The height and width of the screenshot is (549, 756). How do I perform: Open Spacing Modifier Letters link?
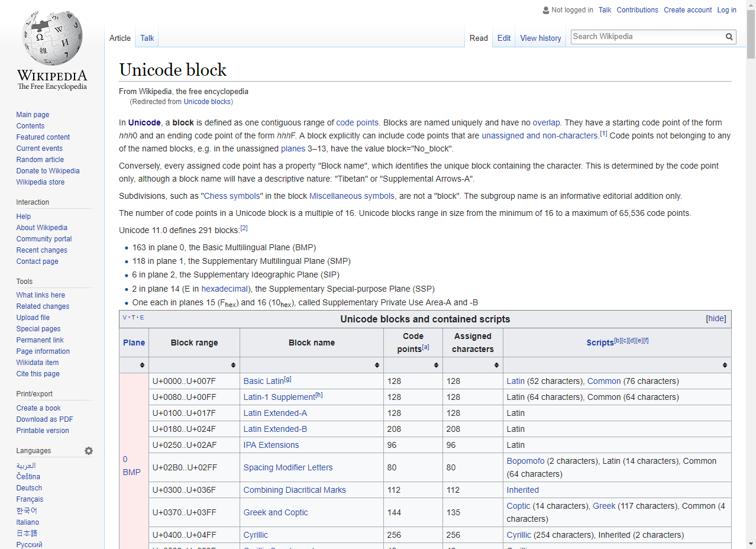[x=288, y=467]
